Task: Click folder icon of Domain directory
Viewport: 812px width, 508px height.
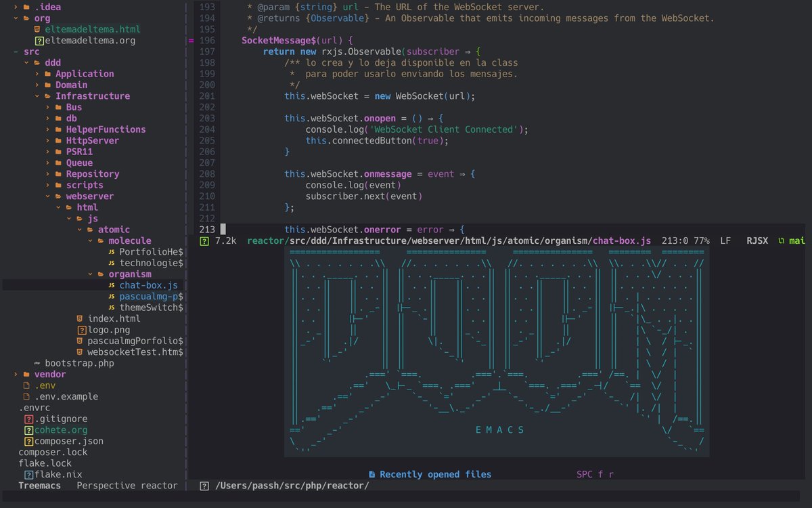Action: [47, 85]
